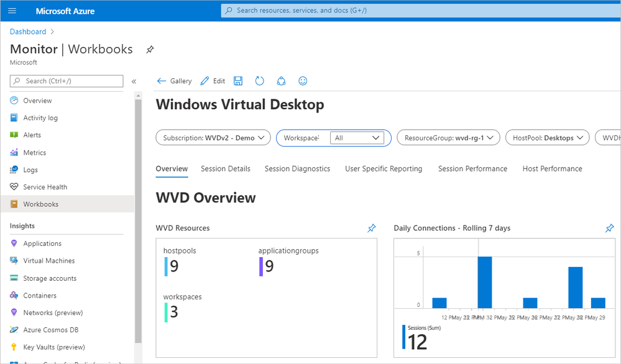
Task: Click the Dashboard breadcrumb link
Action: coord(28,32)
